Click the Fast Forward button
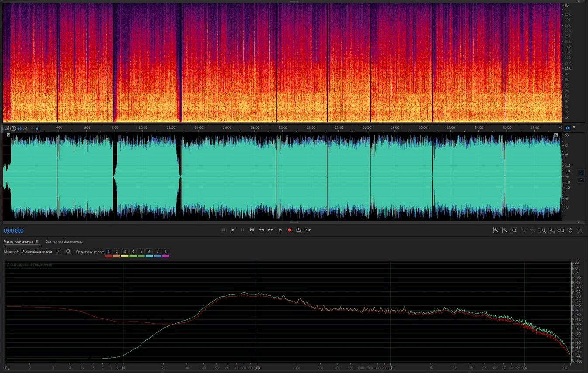 [x=271, y=230]
